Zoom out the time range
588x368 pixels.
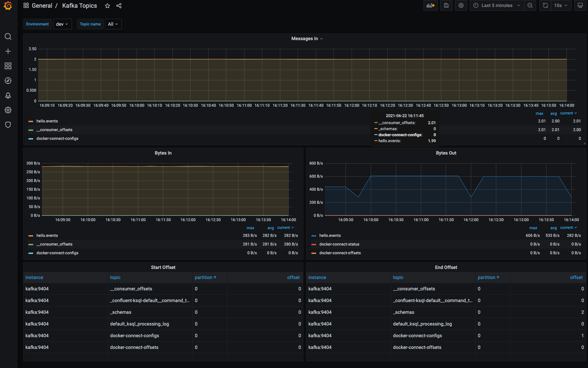(x=530, y=5)
